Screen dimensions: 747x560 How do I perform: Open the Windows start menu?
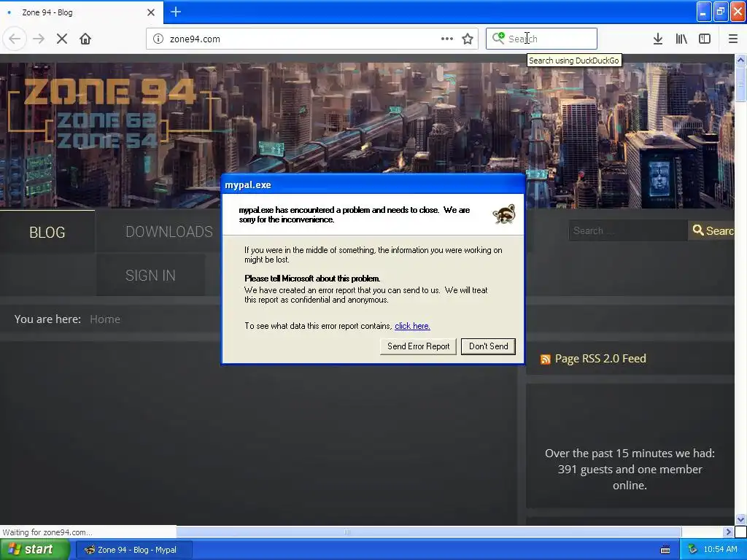[x=34, y=550]
